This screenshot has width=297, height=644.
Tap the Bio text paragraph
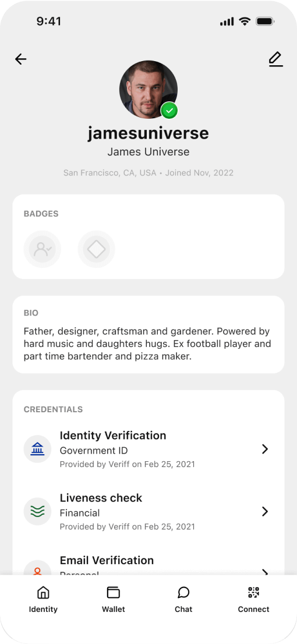coord(147,344)
